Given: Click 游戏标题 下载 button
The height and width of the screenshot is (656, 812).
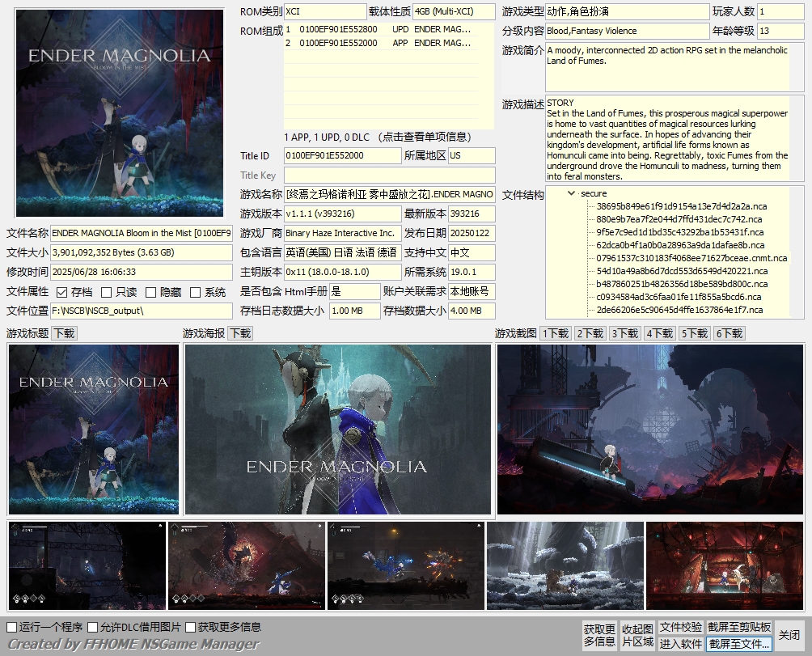Looking at the screenshot, I should (65, 333).
